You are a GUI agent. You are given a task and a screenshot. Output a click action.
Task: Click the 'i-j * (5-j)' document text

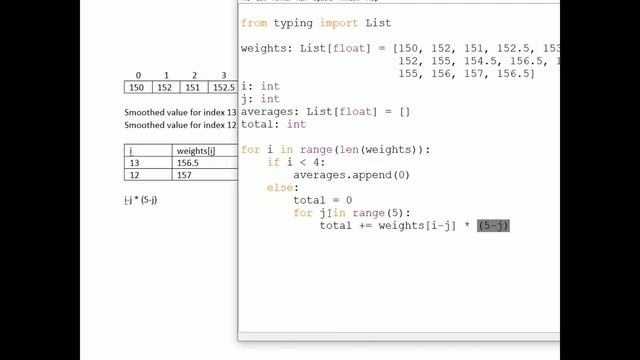click(x=141, y=200)
